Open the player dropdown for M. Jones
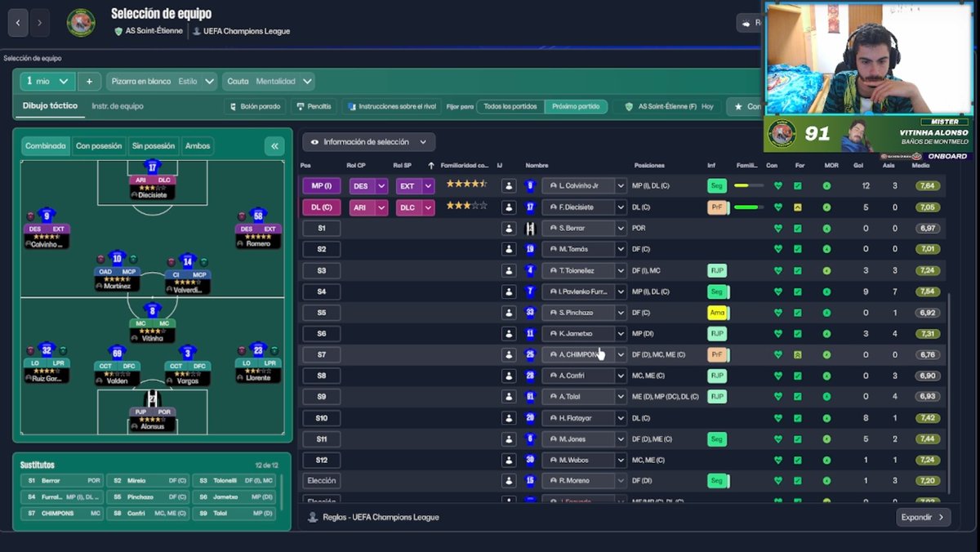 [620, 438]
